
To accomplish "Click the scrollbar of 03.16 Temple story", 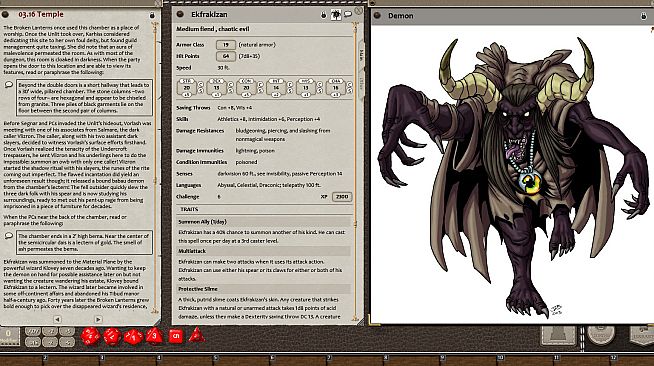I will coord(155,167).
